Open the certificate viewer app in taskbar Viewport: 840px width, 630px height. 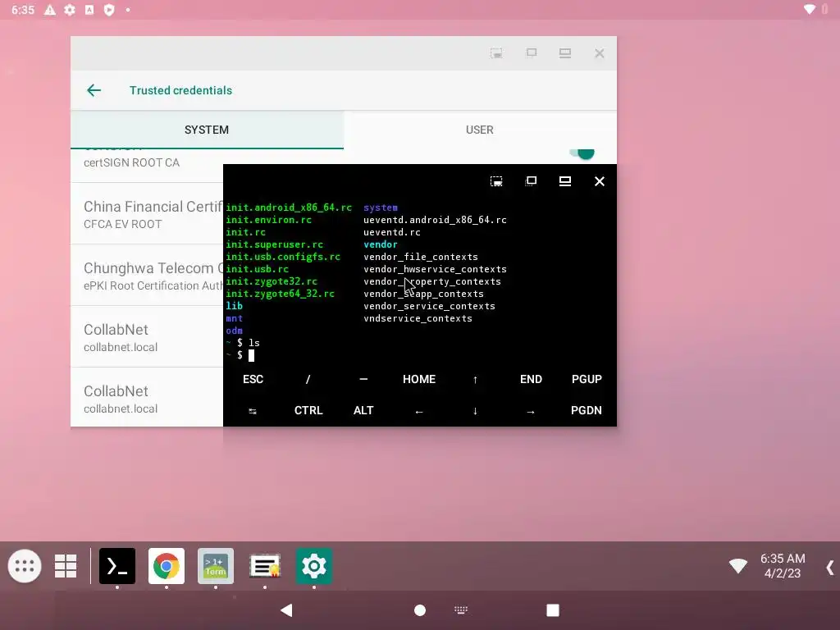[x=265, y=566]
